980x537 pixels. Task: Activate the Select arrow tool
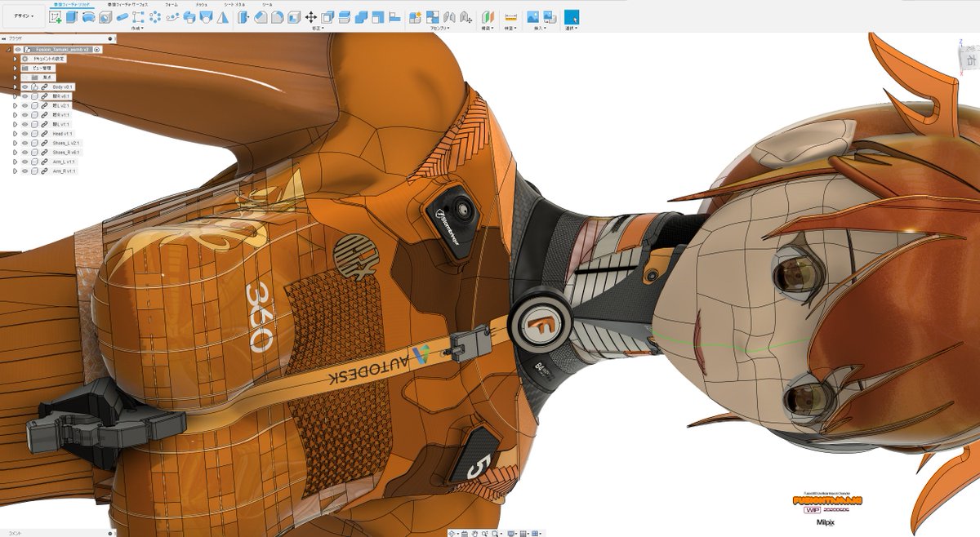[572, 17]
